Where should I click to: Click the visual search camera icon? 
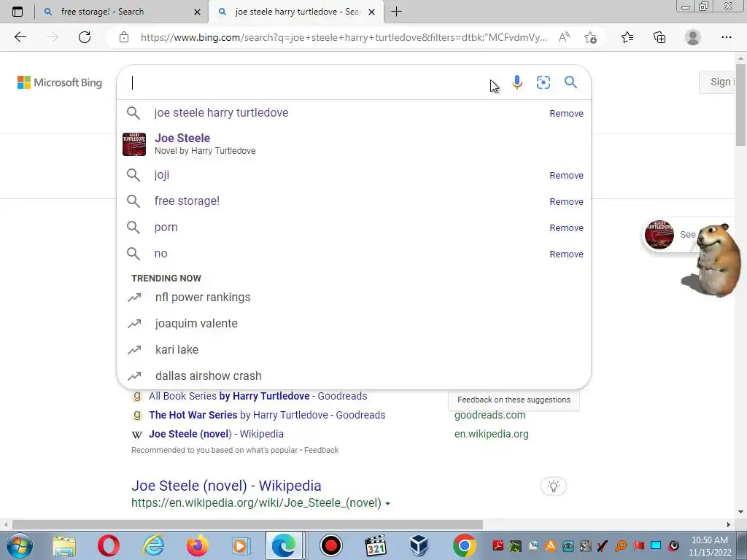(x=543, y=82)
